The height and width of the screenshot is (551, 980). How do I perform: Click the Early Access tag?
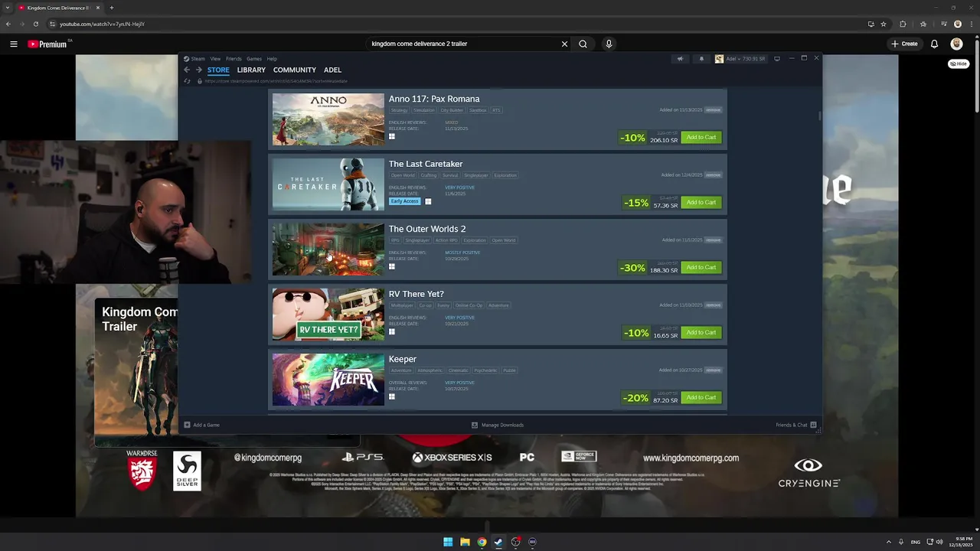pyautogui.click(x=404, y=201)
